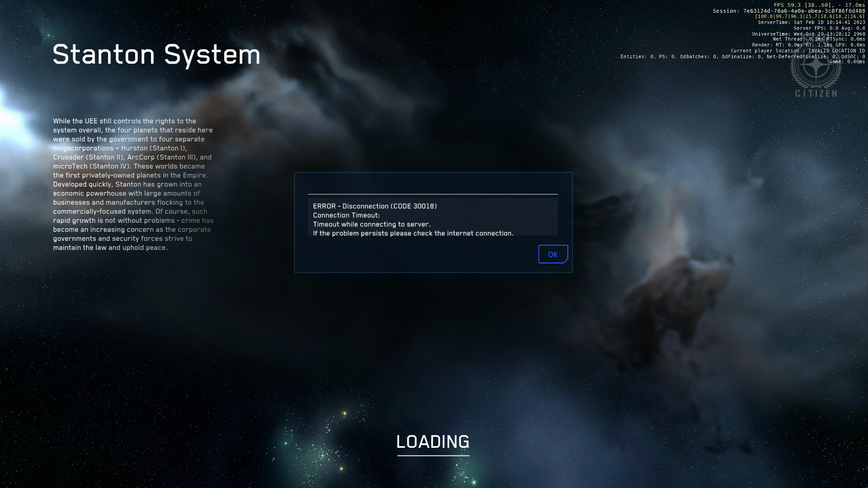Click the ERROR - Disconnection (CODE 30018) heading
Viewport: 868px width, 488px height.
click(375, 206)
